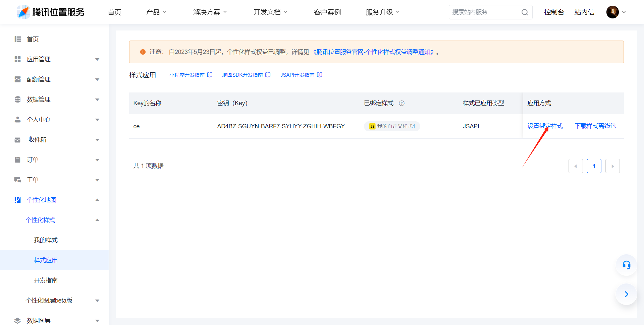
Task: Expand the 工单 sidebar section
Action: pyautogui.click(x=97, y=180)
